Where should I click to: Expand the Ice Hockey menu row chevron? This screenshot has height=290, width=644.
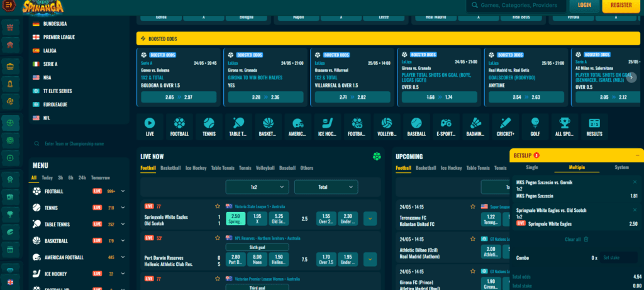(x=123, y=274)
